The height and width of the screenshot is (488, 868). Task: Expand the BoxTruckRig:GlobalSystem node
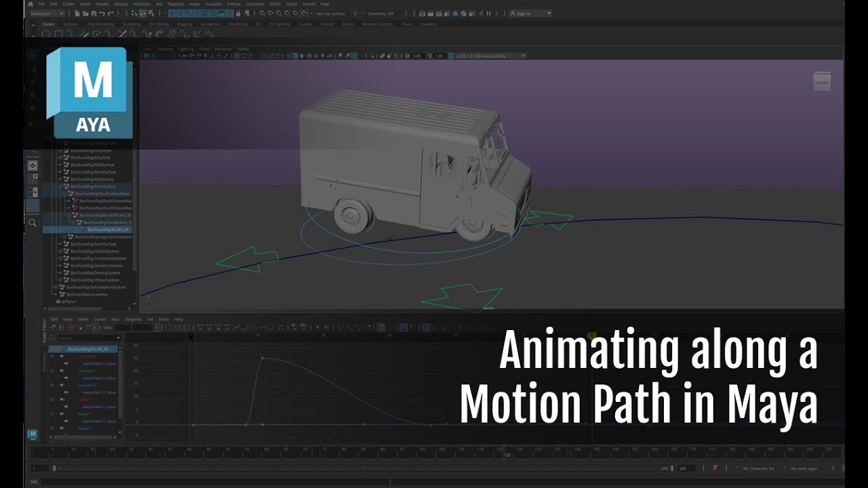coord(60,251)
